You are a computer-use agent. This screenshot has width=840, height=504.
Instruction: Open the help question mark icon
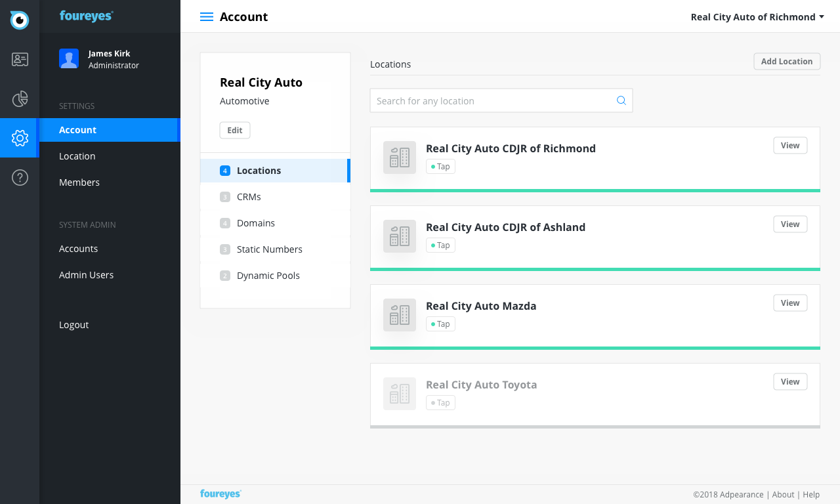pyautogui.click(x=20, y=177)
